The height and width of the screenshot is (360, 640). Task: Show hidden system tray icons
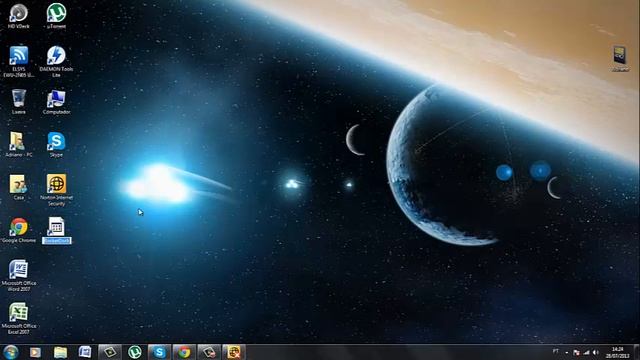coord(567,352)
